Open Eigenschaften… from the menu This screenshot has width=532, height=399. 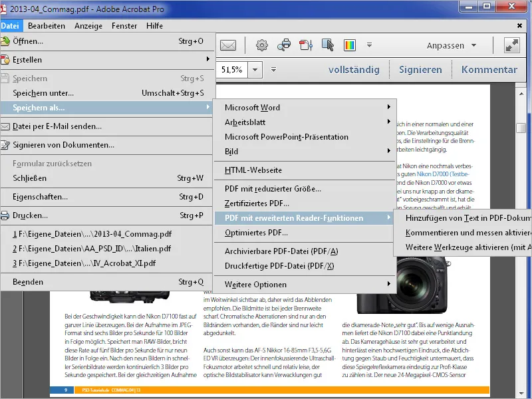click(108, 197)
